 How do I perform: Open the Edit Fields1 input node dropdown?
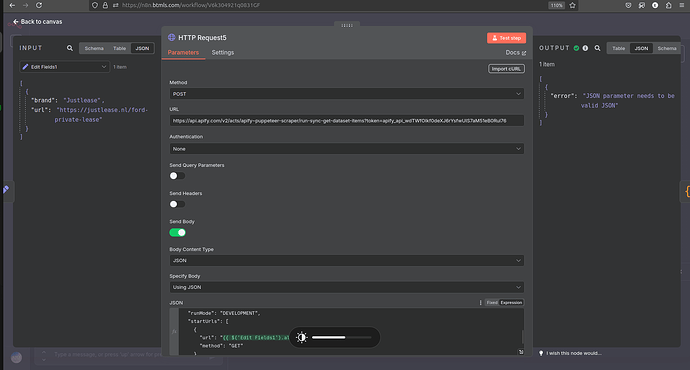pyautogui.click(x=64, y=67)
